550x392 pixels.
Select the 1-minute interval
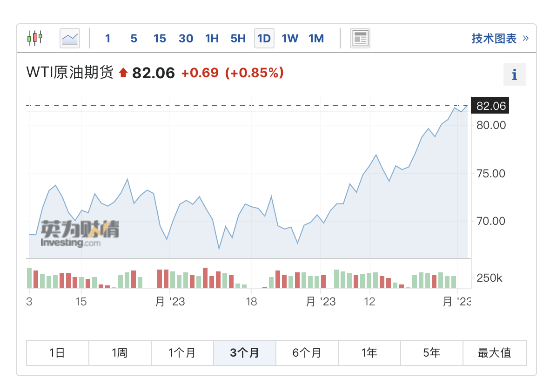(x=107, y=38)
